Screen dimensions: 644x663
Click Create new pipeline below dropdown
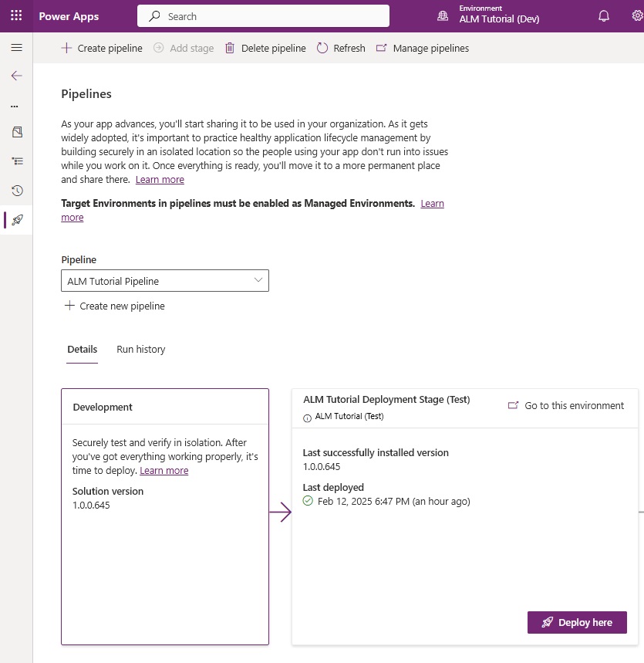click(x=114, y=306)
